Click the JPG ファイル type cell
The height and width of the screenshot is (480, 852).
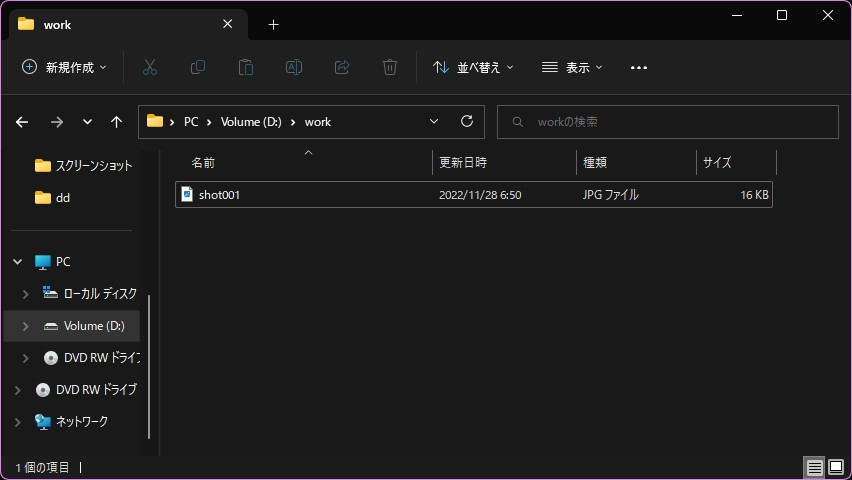(610, 195)
